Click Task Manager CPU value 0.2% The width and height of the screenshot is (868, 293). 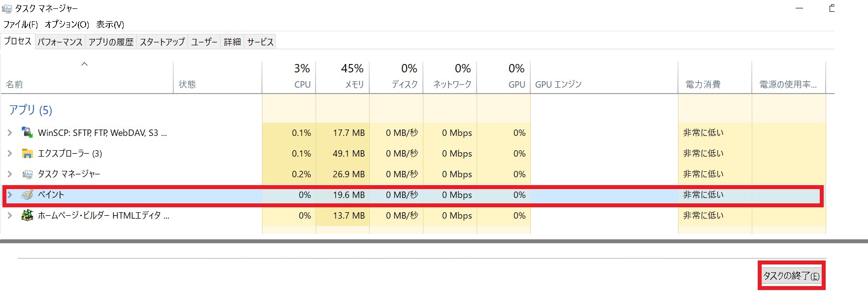301,174
